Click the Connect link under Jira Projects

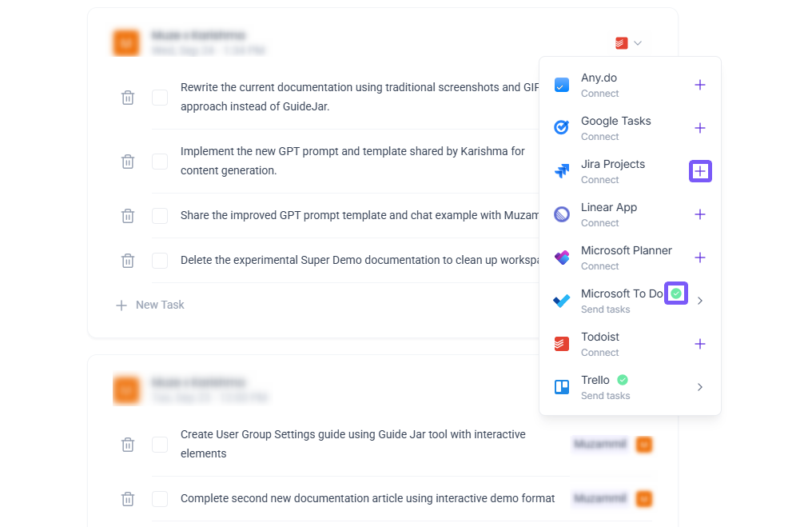pyautogui.click(x=599, y=180)
